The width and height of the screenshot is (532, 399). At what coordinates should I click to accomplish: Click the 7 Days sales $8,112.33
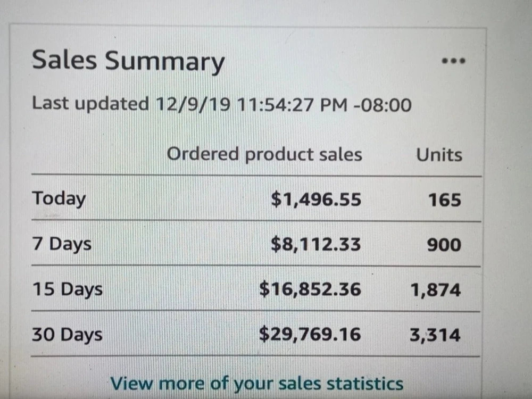coord(315,245)
